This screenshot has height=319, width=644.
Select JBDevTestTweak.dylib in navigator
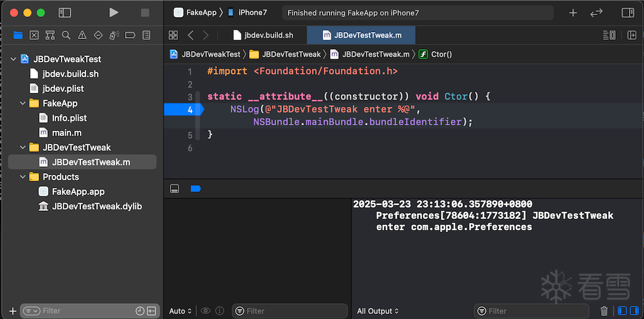(x=96, y=206)
